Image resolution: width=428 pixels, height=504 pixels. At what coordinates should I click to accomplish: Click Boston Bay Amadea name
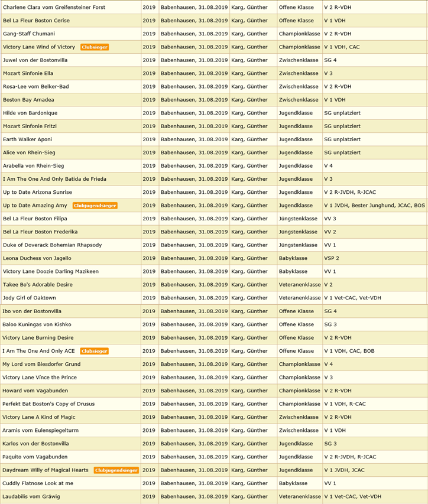(28, 99)
